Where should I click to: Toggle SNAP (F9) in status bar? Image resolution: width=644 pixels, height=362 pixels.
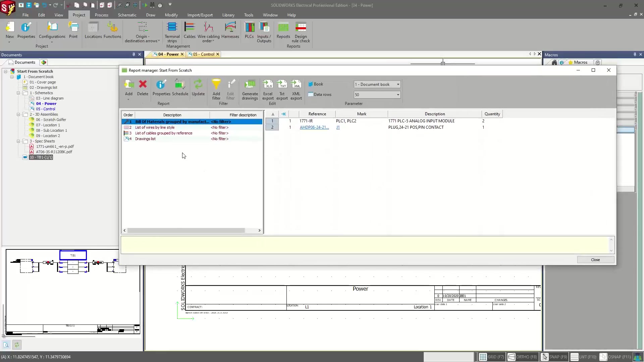coord(554,357)
